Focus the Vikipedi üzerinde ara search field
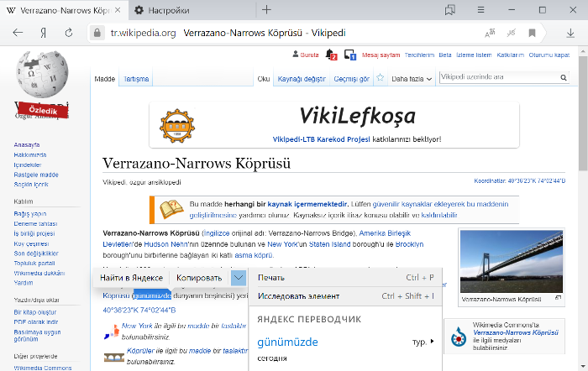The height and width of the screenshot is (371, 588). point(500,77)
